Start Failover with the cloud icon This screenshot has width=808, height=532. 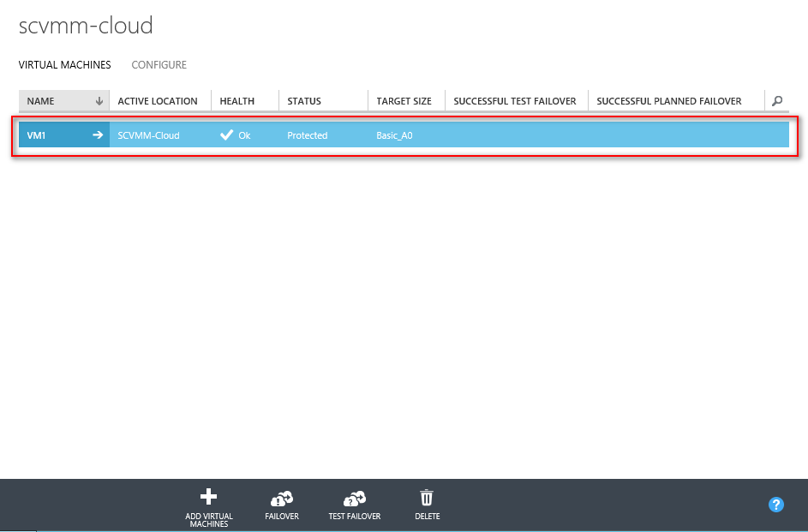(x=282, y=499)
